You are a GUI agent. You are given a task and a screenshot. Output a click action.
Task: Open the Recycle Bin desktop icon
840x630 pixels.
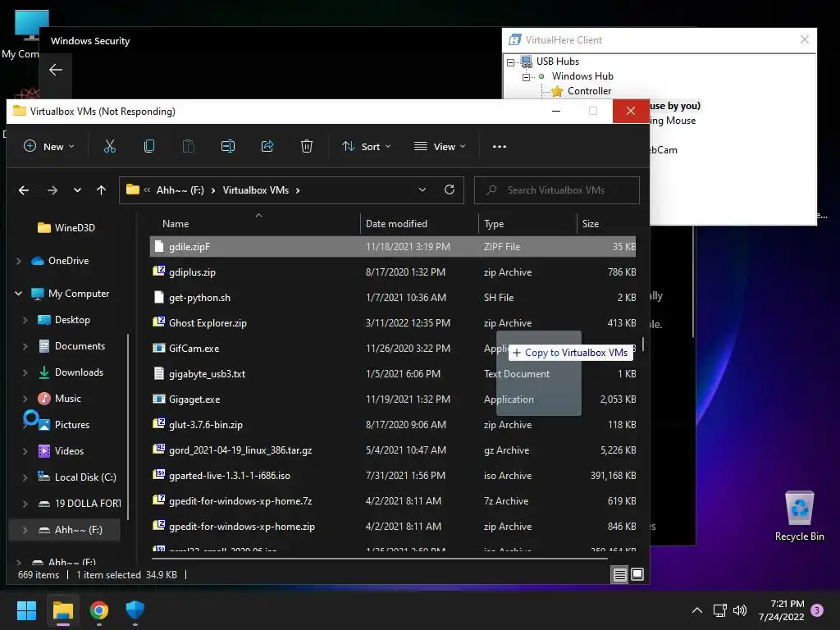click(x=799, y=516)
